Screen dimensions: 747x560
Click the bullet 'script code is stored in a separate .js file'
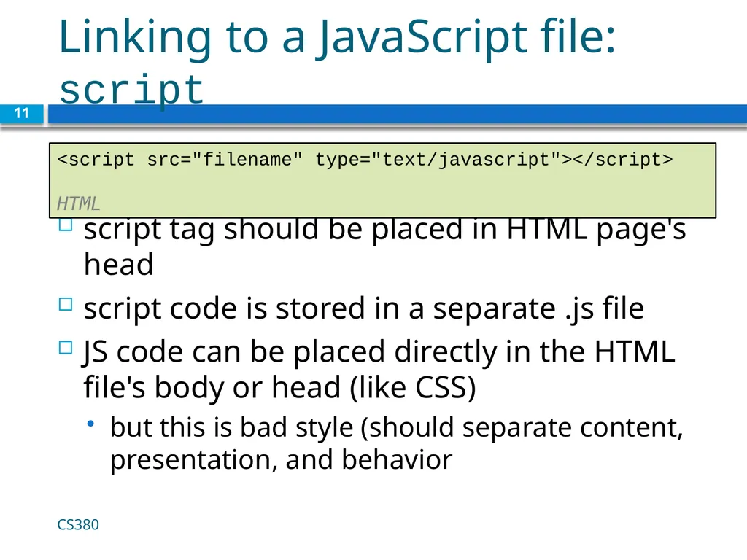(363, 308)
